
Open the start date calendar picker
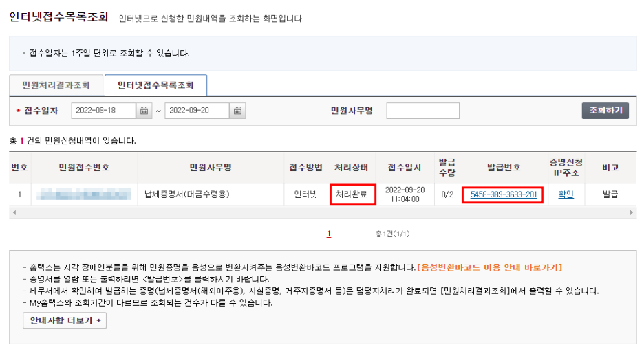pos(144,111)
